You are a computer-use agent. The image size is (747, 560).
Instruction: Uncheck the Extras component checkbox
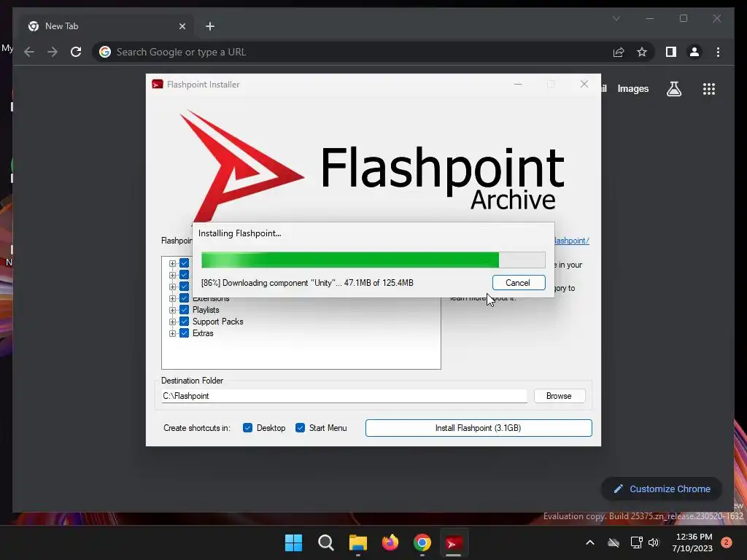pyautogui.click(x=185, y=332)
